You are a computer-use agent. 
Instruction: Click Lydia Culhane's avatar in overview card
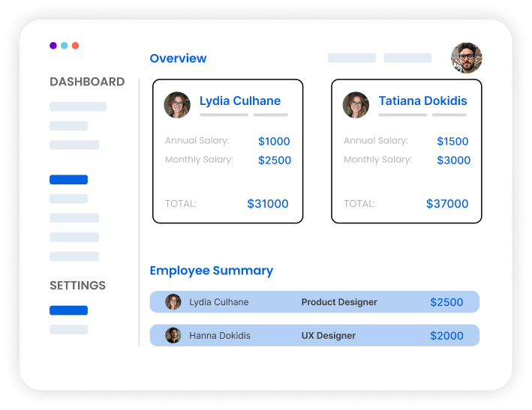177,105
